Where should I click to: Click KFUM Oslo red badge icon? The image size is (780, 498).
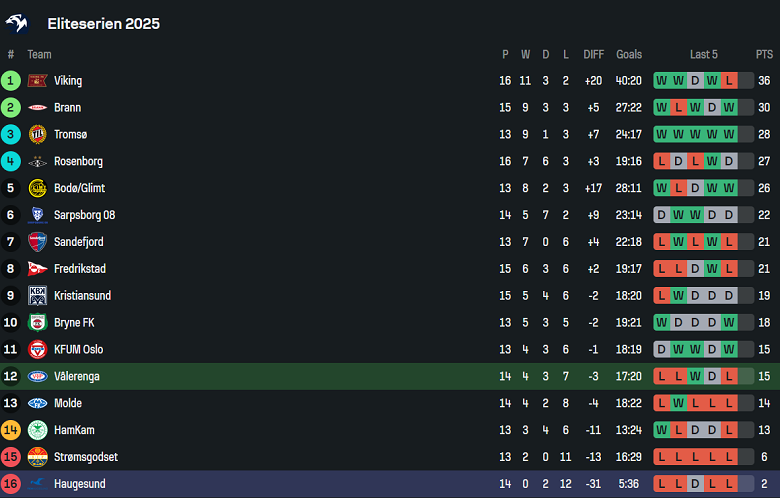pos(38,350)
